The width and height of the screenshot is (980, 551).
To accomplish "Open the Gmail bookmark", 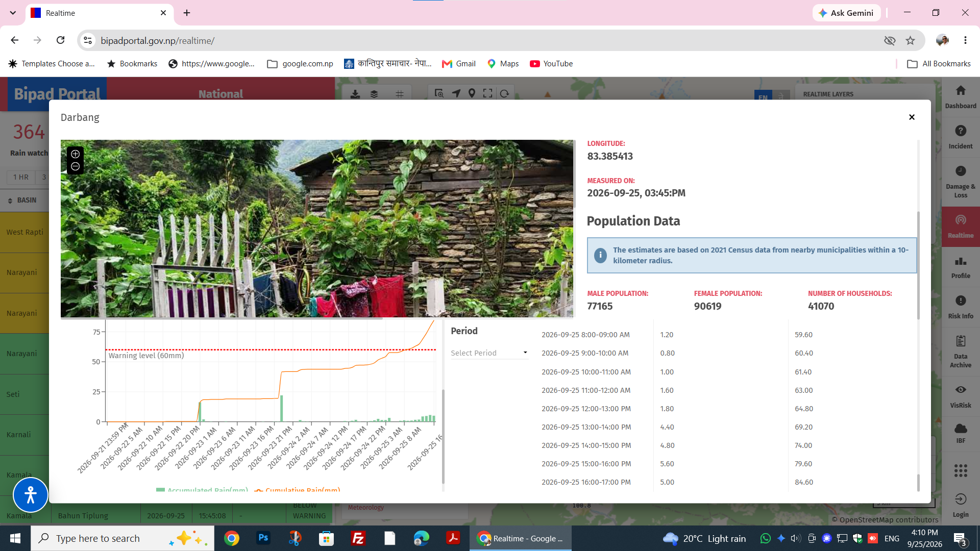I will pyautogui.click(x=458, y=64).
